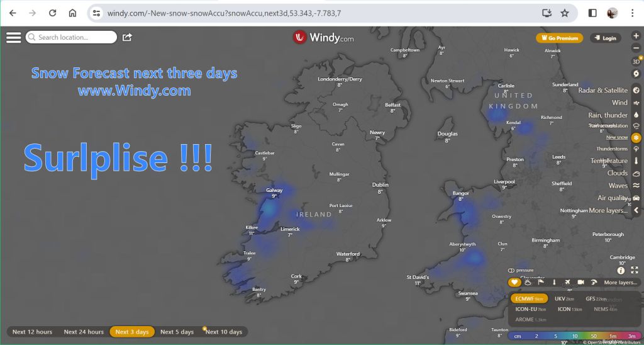Switch to 3D globe view
This screenshot has height=345, width=644.
(636, 62)
